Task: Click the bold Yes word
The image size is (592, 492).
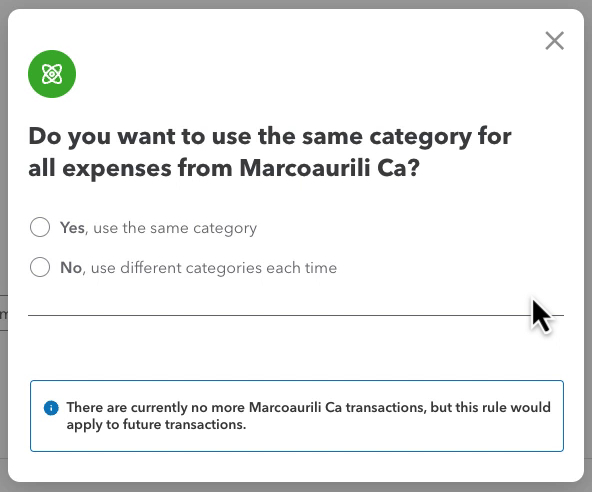Action: click(x=72, y=228)
